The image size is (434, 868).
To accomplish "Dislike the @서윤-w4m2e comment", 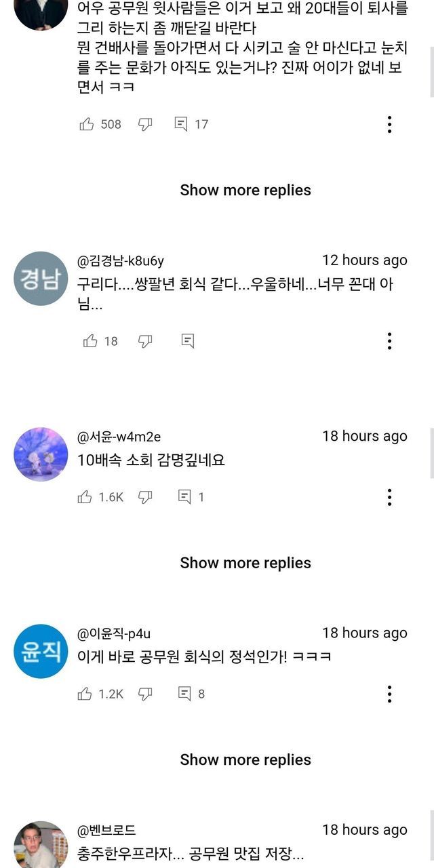I will (145, 497).
